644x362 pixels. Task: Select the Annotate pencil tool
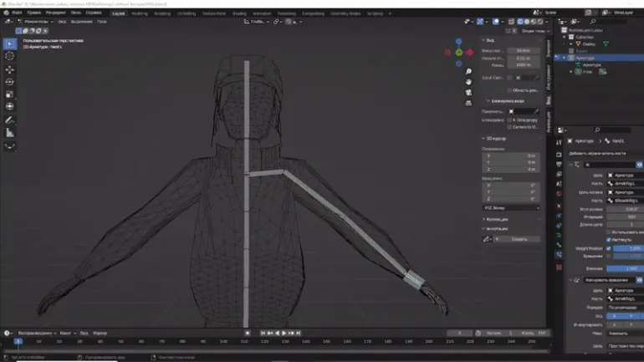[x=10, y=120]
